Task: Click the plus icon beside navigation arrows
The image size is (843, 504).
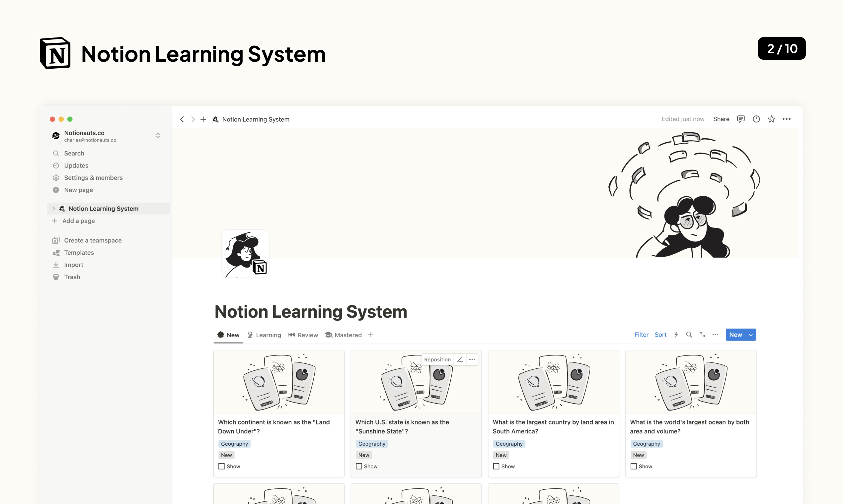Action: tap(203, 119)
